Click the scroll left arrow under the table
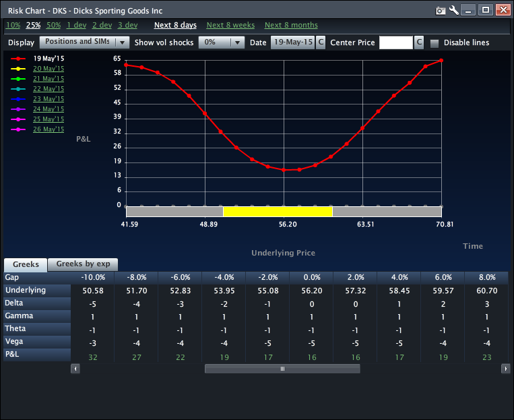 pyautogui.click(x=75, y=369)
